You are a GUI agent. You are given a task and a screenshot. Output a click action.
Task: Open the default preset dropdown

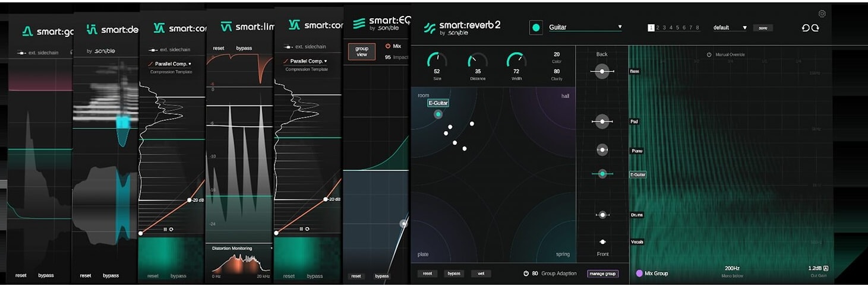744,28
